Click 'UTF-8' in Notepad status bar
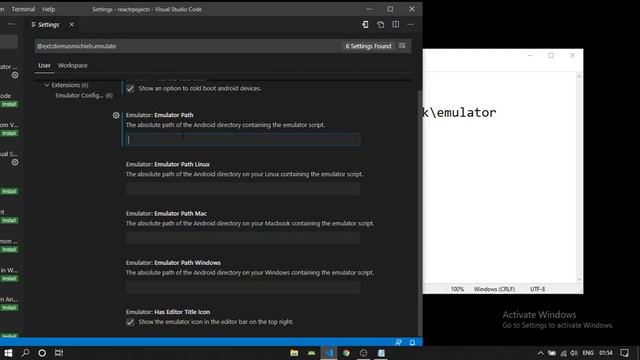The image size is (640, 360). 538,289
